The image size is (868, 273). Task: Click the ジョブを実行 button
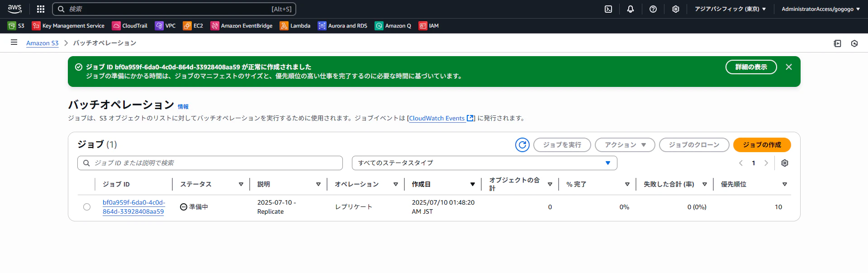(x=562, y=145)
